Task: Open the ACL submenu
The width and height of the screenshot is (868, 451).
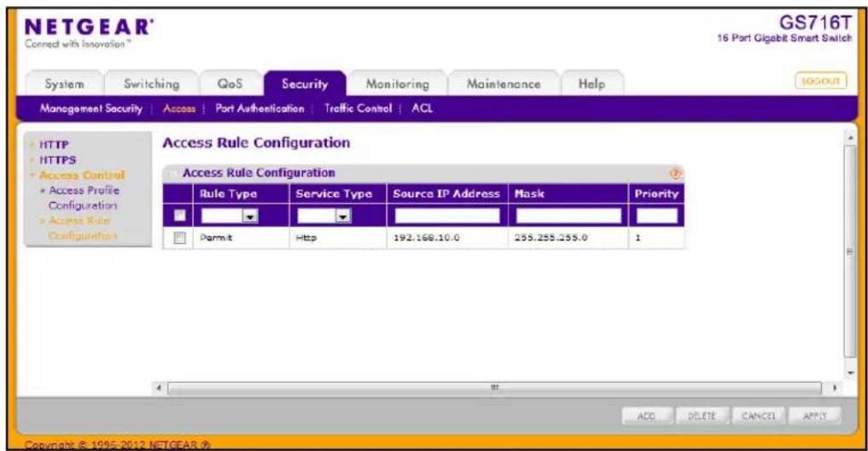Action: 422,109
